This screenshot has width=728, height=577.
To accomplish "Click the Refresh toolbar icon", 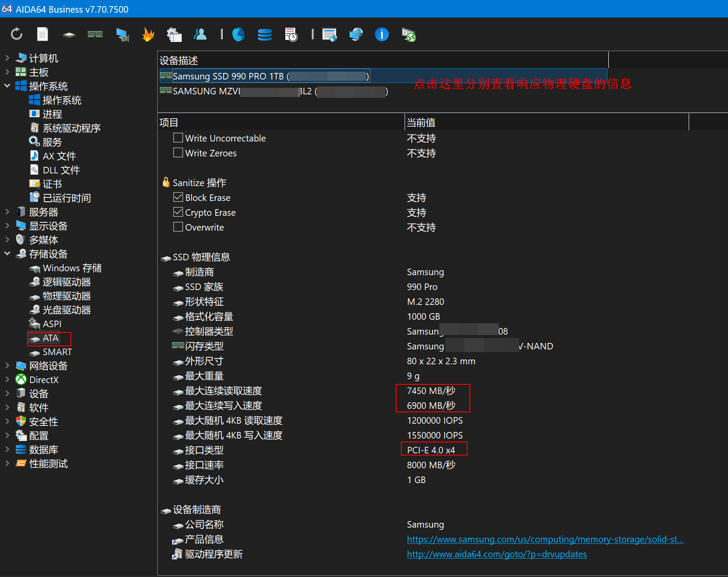I will pyautogui.click(x=17, y=34).
